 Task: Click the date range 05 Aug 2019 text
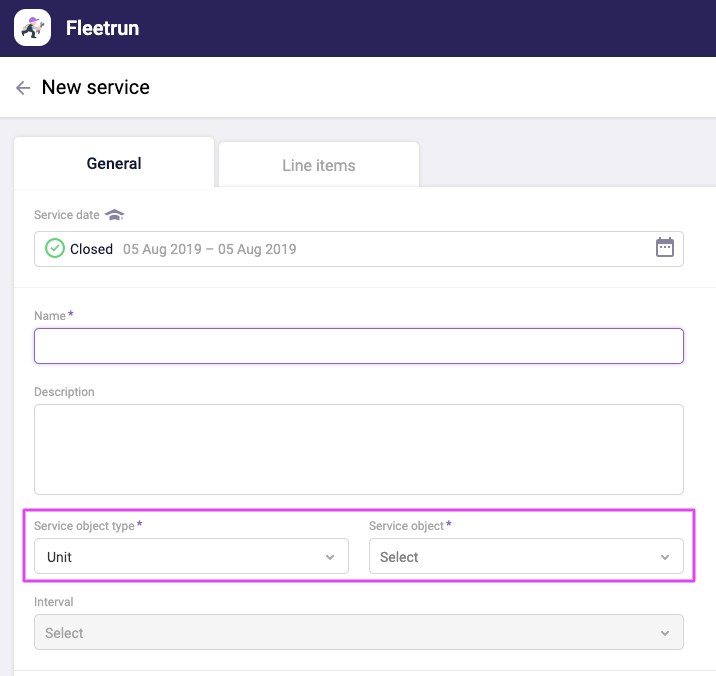coord(209,249)
